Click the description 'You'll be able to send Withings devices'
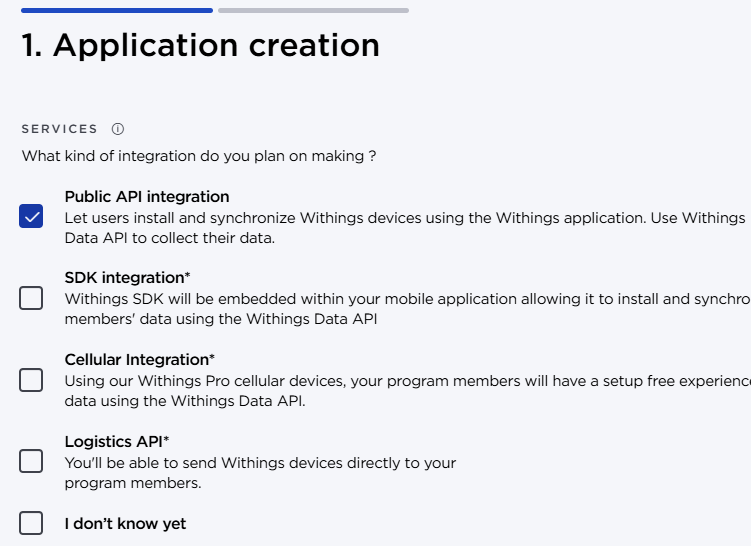 click(x=260, y=473)
